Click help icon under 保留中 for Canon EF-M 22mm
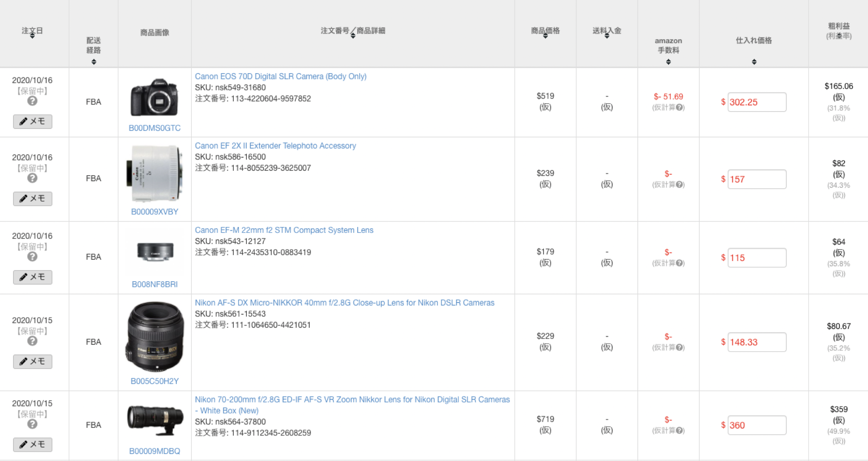 pos(32,257)
